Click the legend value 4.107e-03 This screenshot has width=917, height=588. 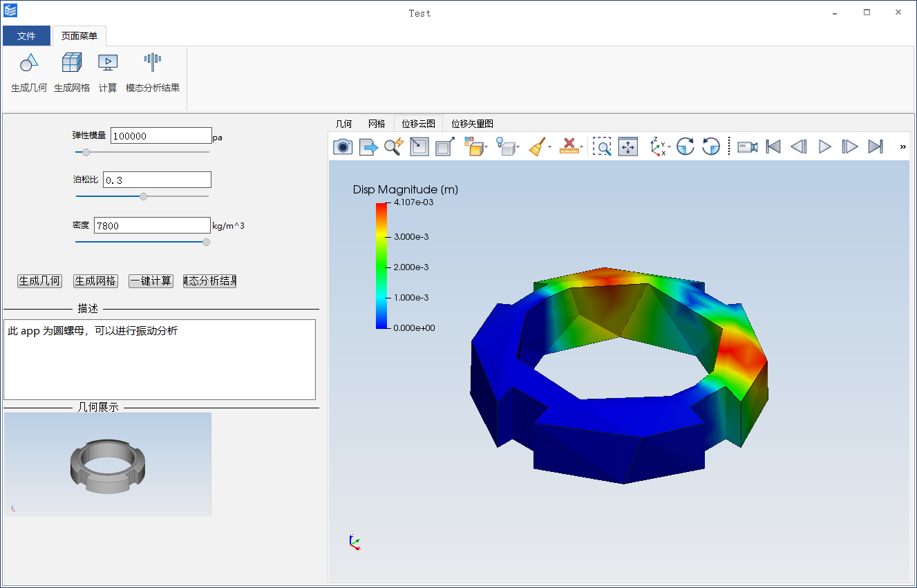tap(413, 202)
